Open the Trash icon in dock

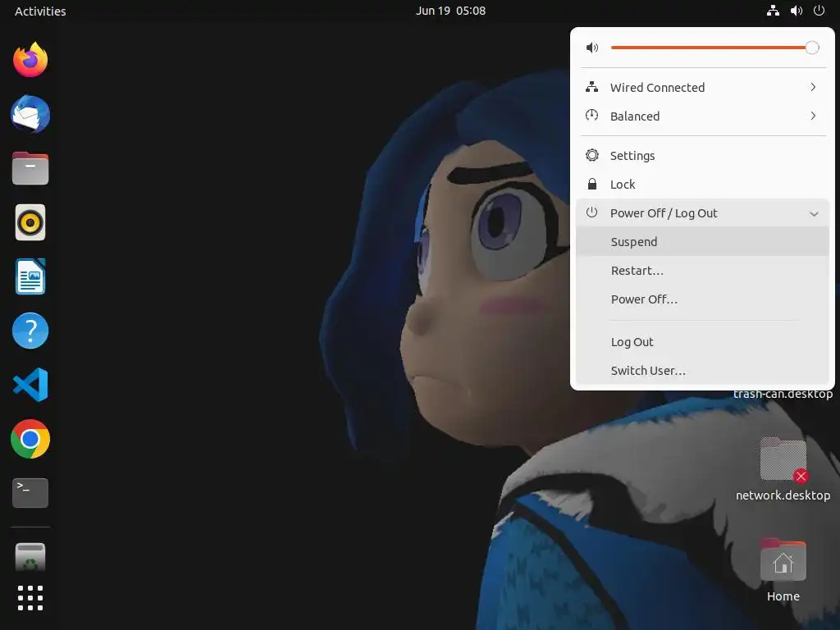(30, 557)
